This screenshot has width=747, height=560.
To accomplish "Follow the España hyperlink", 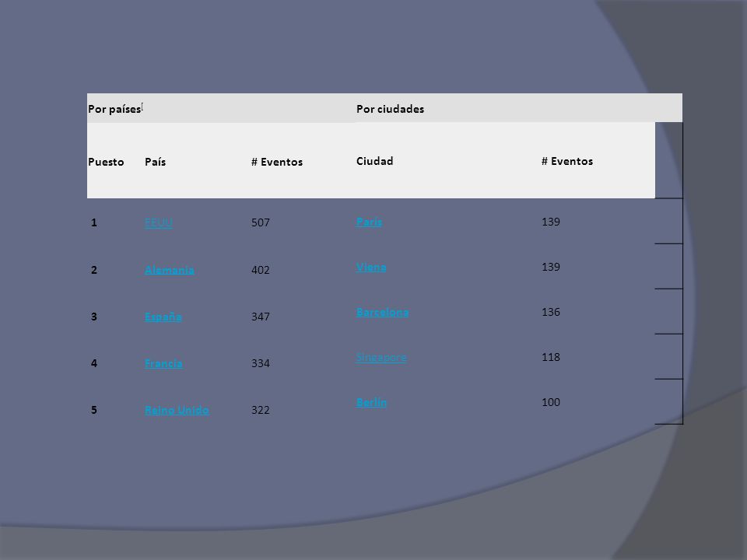I will coord(163,317).
